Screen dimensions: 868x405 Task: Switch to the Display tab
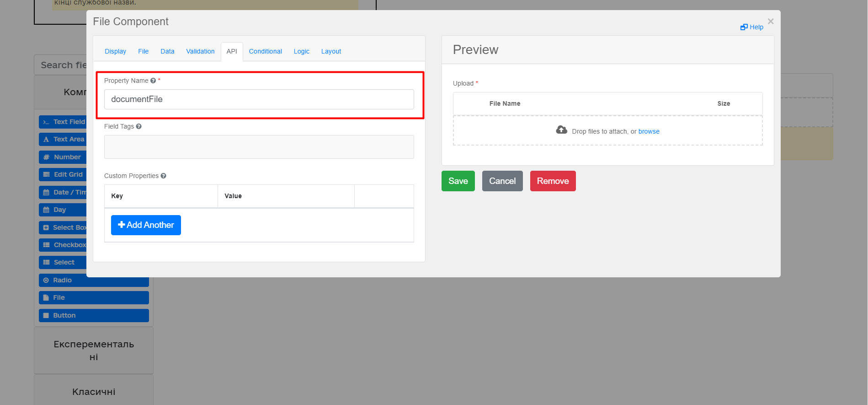coord(115,51)
